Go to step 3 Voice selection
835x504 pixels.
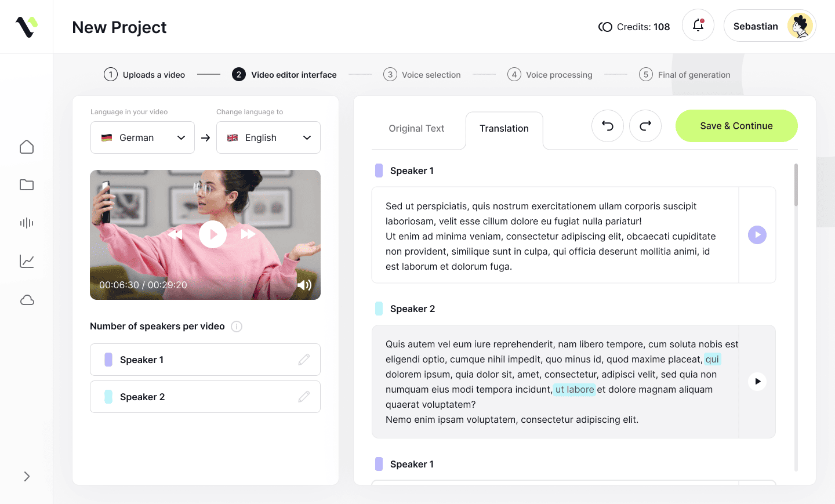coord(422,74)
